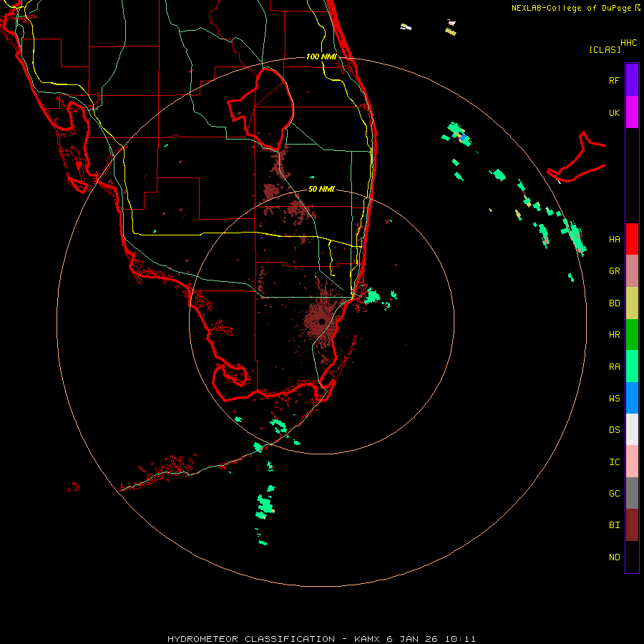The width and height of the screenshot is (644, 644).
Task: Click the "100 NMI" range ring label
Action: 321,57
